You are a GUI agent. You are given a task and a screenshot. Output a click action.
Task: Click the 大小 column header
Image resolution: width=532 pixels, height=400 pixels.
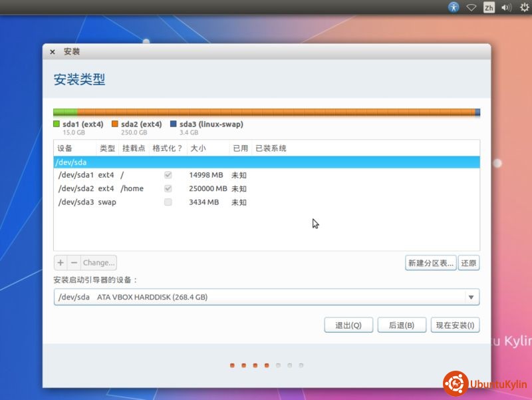pos(198,148)
